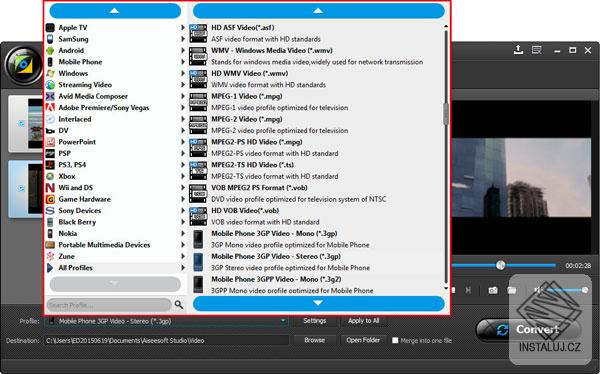Click the Search Profile input field
The width and height of the screenshot is (600, 374).
[x=109, y=305]
